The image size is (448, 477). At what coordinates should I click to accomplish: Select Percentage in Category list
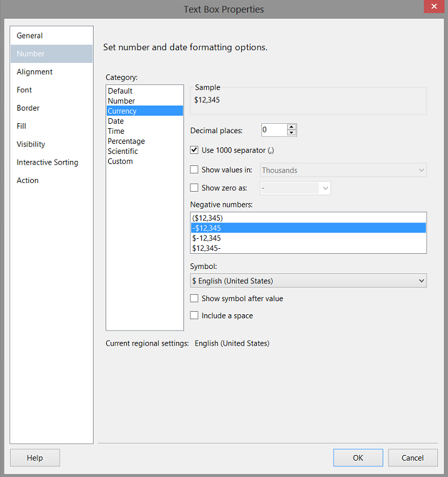(x=126, y=141)
